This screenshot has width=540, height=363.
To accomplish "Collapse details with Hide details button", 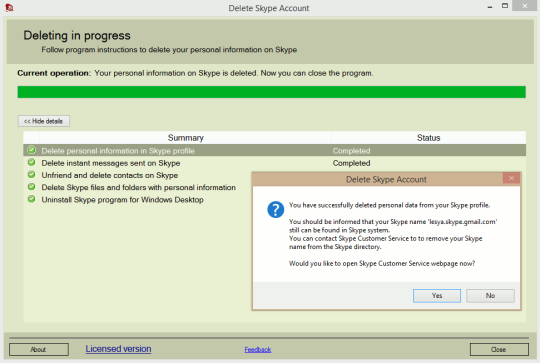I will coord(44,121).
